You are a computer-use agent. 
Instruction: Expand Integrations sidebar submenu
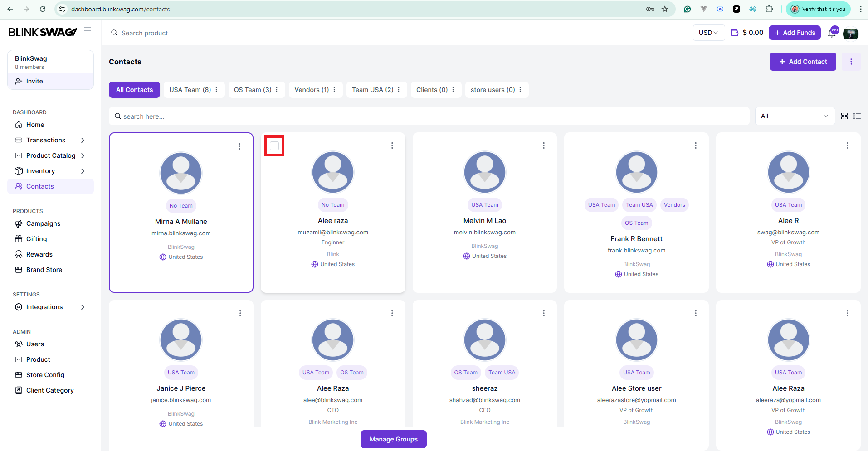(x=83, y=307)
